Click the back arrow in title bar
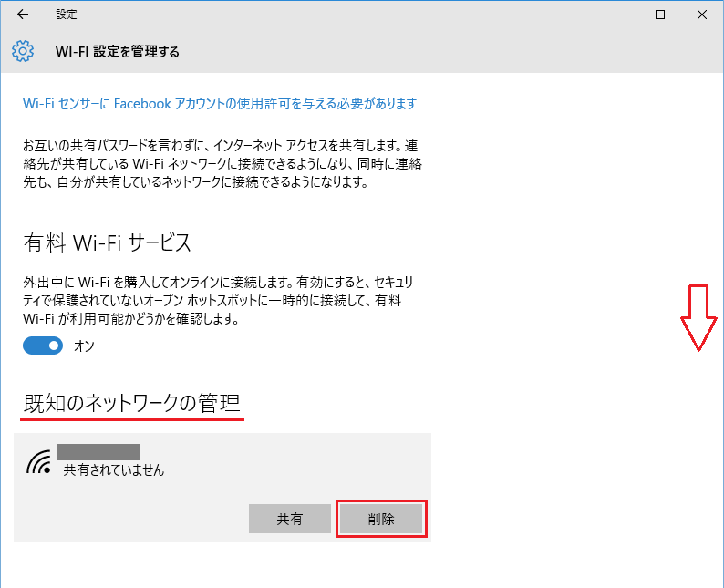This screenshot has width=724, height=588. pyautogui.click(x=22, y=15)
